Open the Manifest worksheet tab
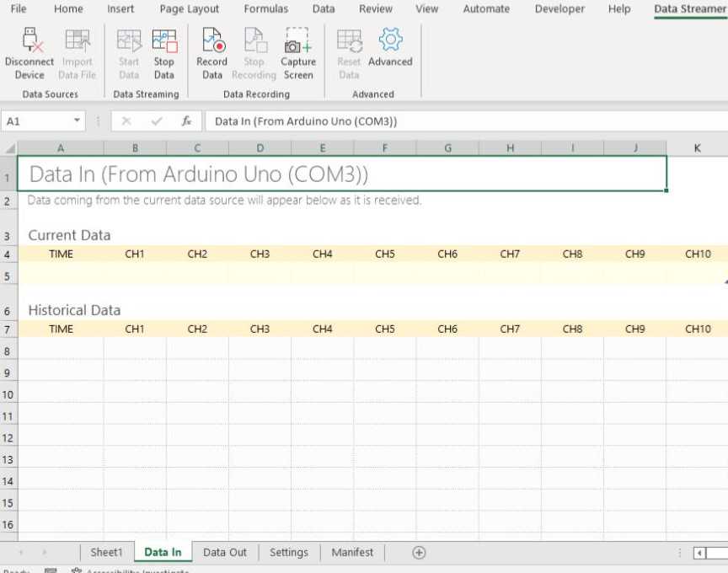Image resolution: width=728 pixels, height=573 pixels. (352, 553)
